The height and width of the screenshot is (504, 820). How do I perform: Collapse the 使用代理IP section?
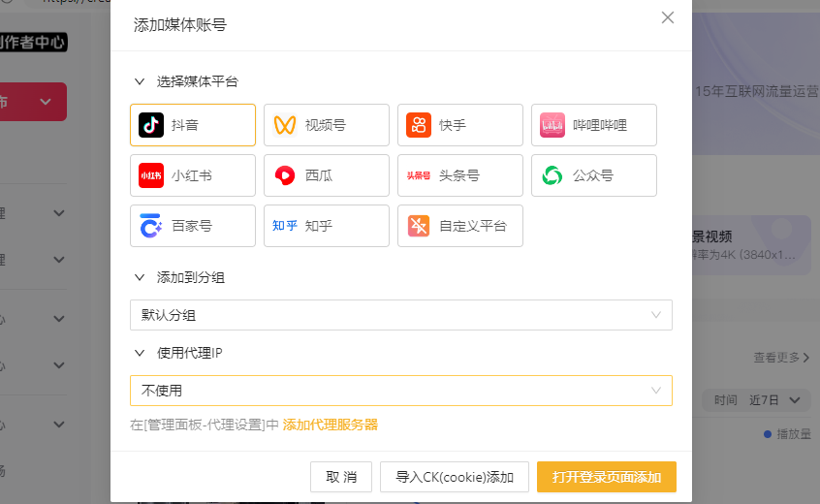140,353
